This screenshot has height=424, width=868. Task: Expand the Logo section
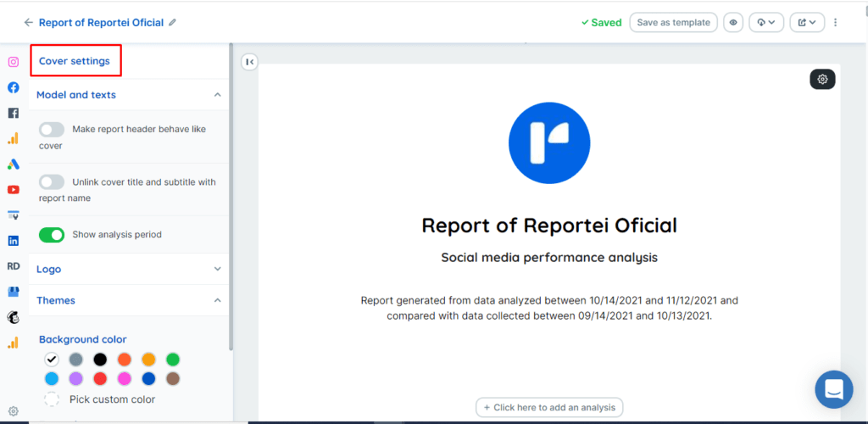coord(218,269)
